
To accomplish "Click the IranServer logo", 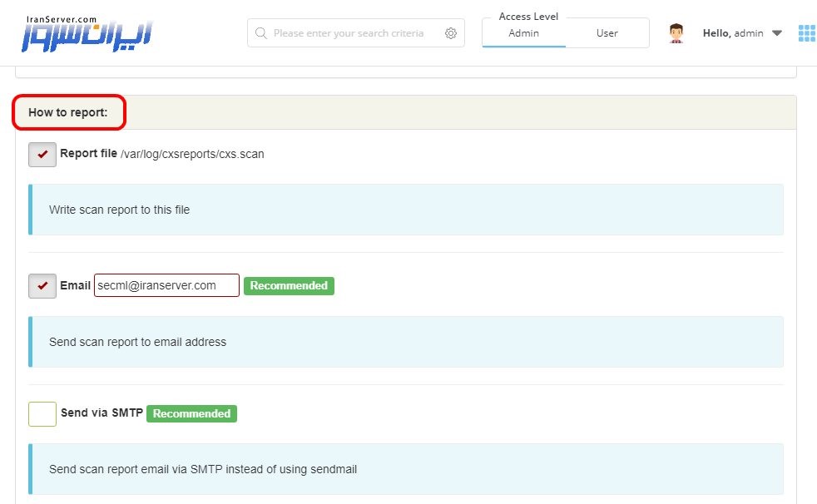I will (87, 33).
